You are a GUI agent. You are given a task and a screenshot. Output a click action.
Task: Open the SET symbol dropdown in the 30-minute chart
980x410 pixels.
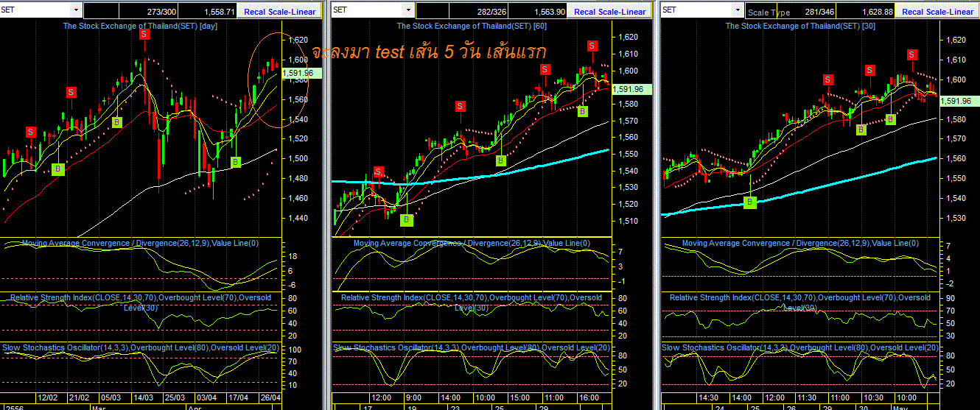click(x=738, y=10)
